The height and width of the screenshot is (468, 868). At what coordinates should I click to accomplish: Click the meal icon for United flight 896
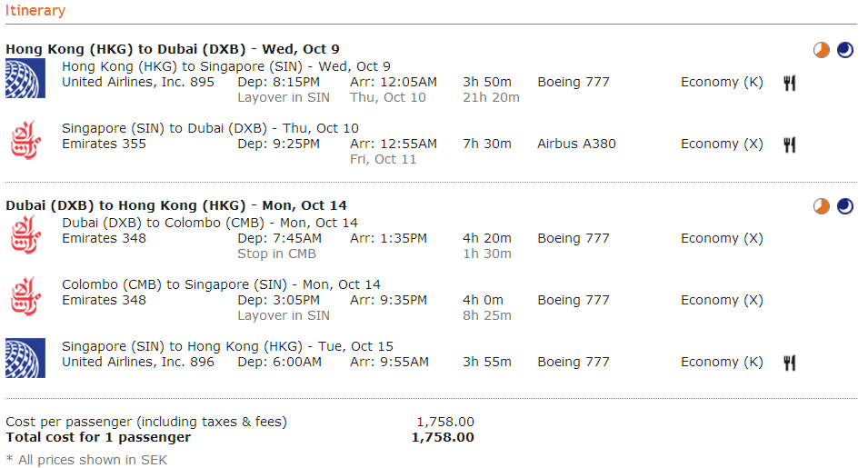coord(790,363)
